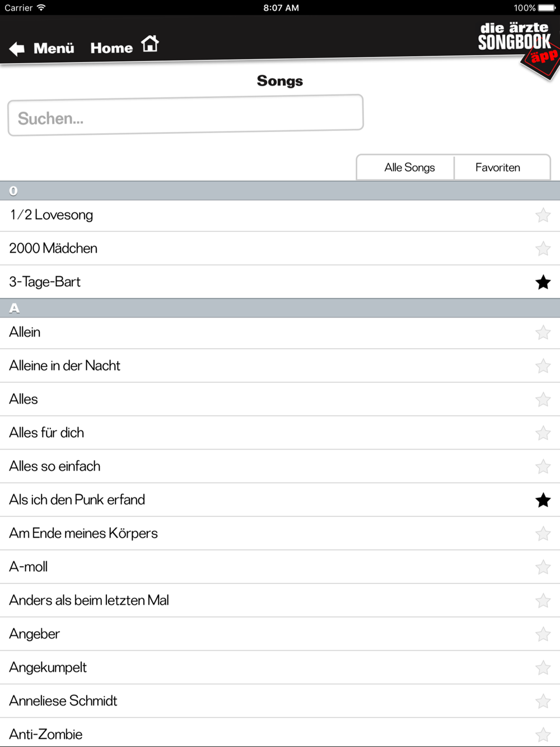Unfavorite 3-Tage-Bart via its black star
The width and height of the screenshot is (560, 747).
pyautogui.click(x=543, y=282)
